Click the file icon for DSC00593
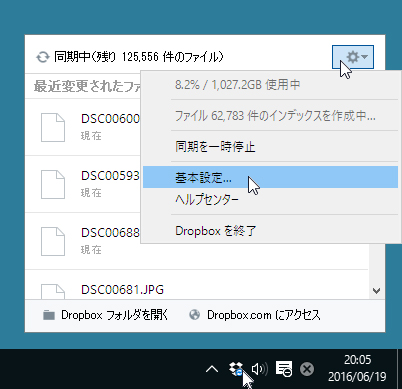The image size is (402, 389). pyautogui.click(x=53, y=184)
